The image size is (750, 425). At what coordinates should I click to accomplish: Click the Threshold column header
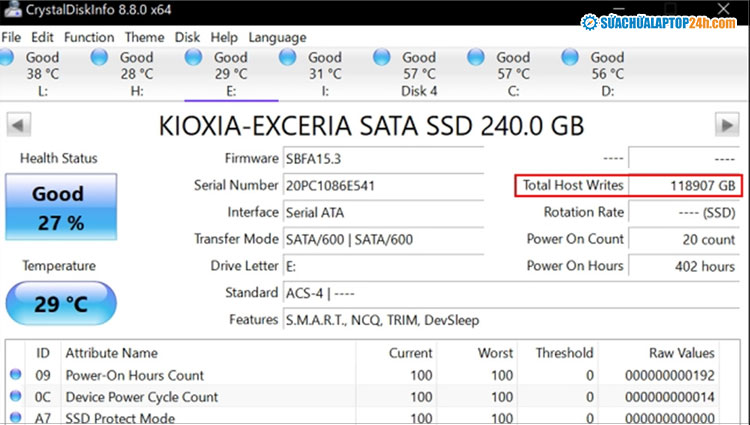[564, 353]
